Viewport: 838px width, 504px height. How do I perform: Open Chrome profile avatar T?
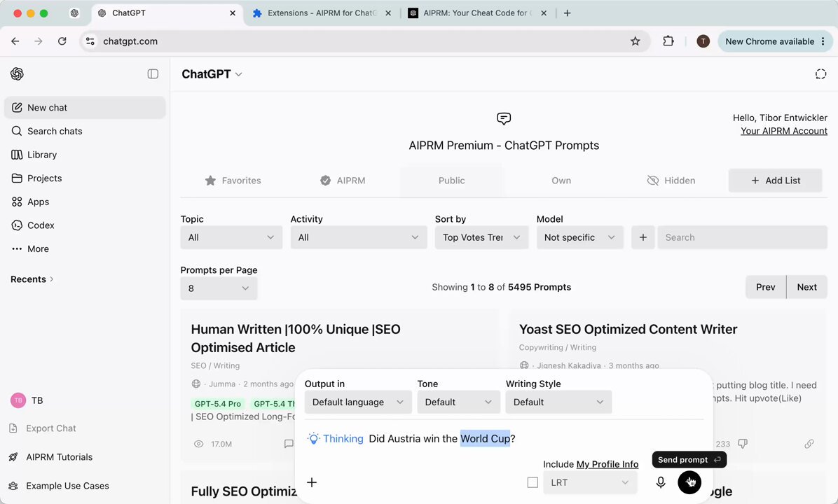pyautogui.click(x=703, y=41)
